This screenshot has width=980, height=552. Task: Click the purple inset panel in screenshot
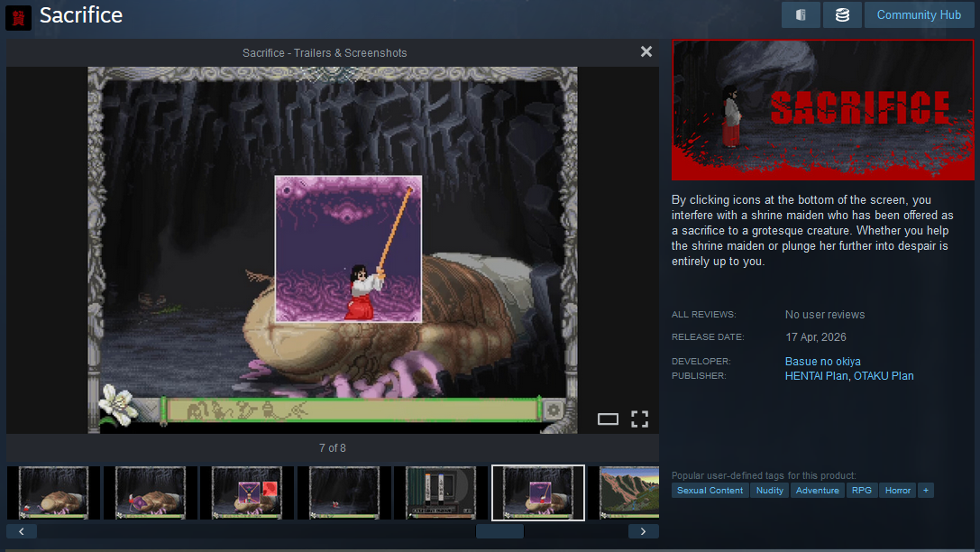click(x=348, y=249)
